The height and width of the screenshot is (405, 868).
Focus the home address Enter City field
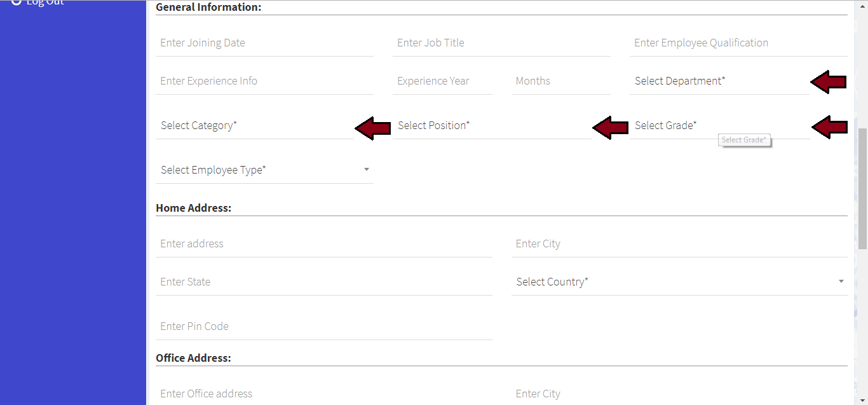coord(679,244)
